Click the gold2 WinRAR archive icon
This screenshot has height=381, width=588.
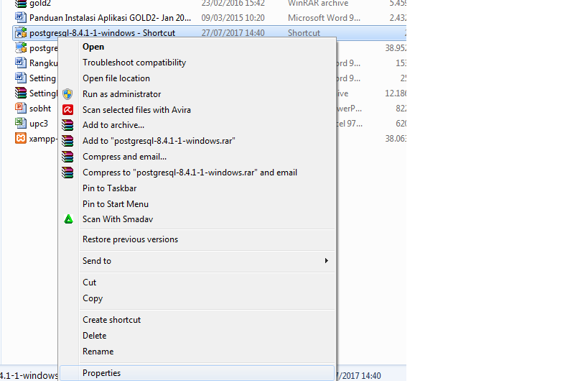pyautogui.click(x=21, y=4)
